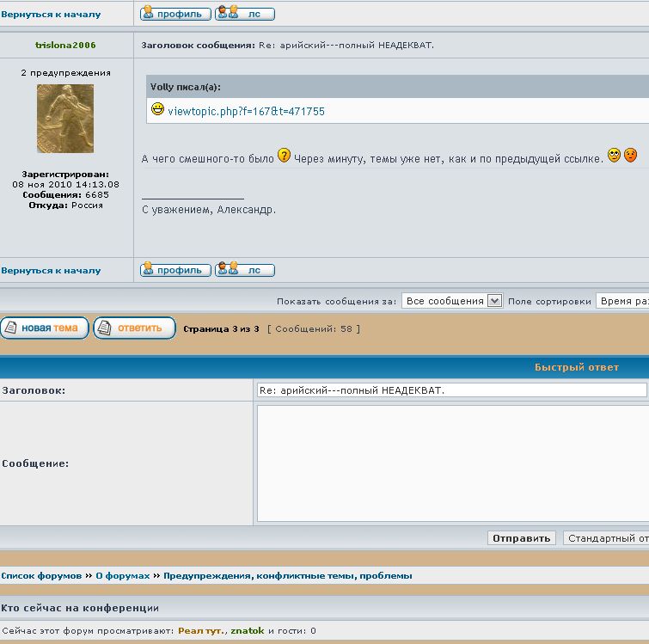This screenshot has height=644, width=649.
Task: Click the ЛС private message button under trislona2006's post
Action: coord(245,270)
